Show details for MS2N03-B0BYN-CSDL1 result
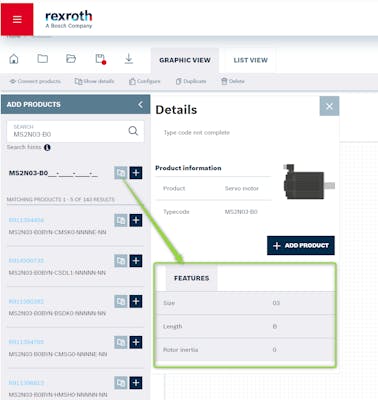 pos(121,261)
